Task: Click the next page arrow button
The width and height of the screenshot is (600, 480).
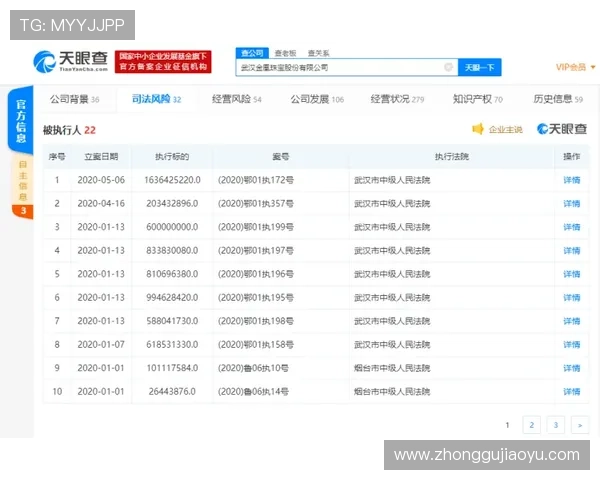Action: tap(580, 425)
